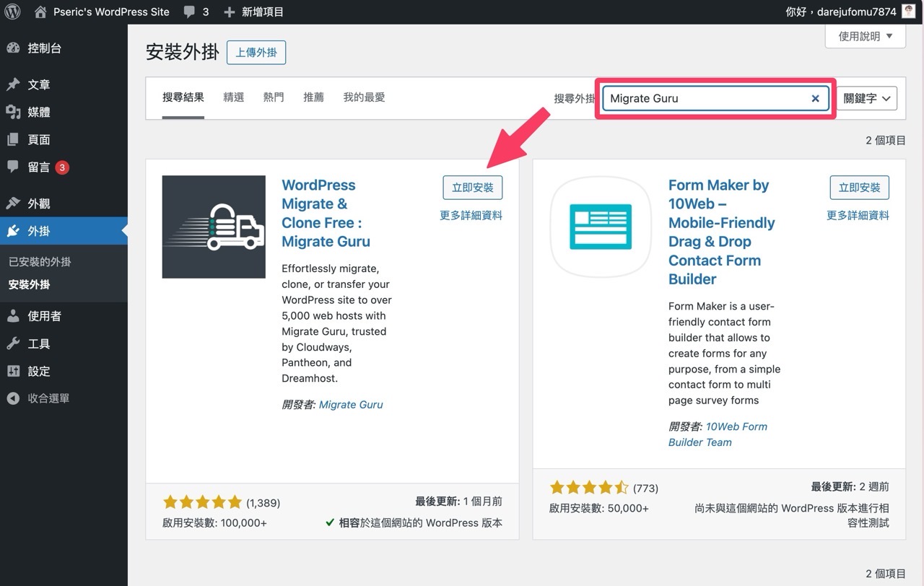Switch to the 搜尋結果 tab

183,97
